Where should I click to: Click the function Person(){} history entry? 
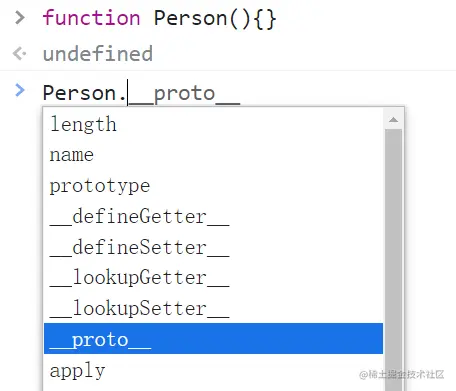[159, 18]
